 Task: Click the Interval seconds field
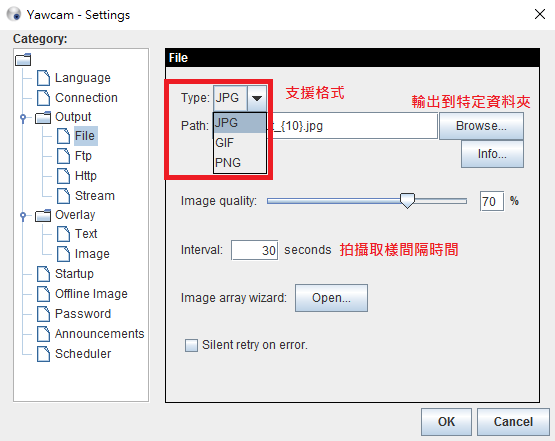254,250
